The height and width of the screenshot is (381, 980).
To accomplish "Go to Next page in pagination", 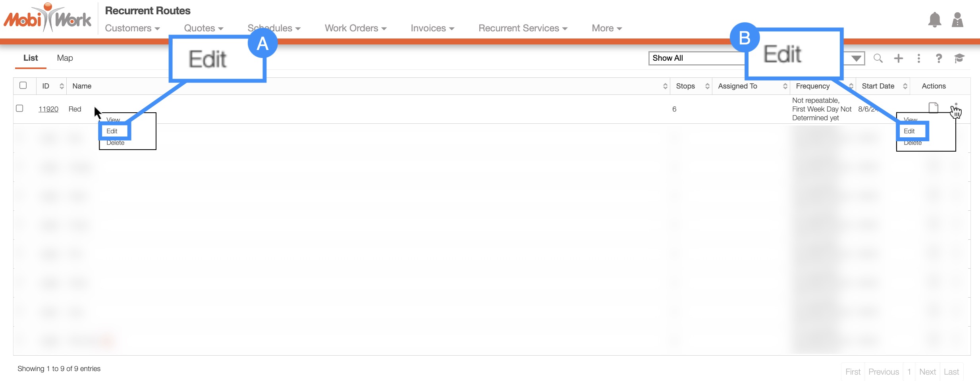I will (927, 372).
